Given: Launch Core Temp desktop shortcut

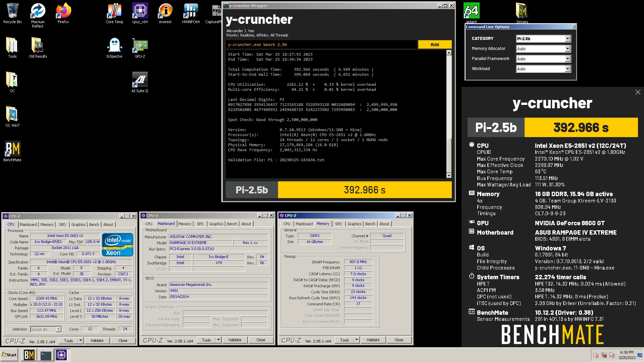Looking at the screenshot, I should tap(114, 13).
